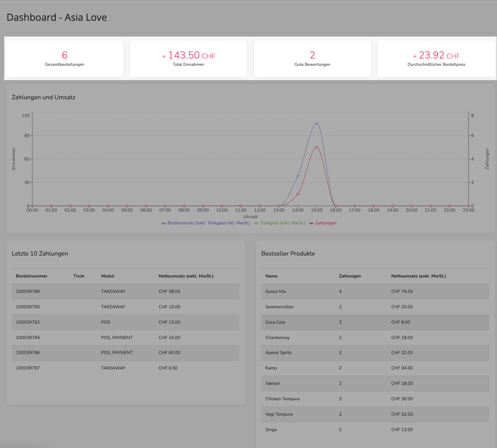The width and height of the screenshot is (497, 448).
Task: Click the Gesamtbestellungen summary card
Action: tap(65, 59)
